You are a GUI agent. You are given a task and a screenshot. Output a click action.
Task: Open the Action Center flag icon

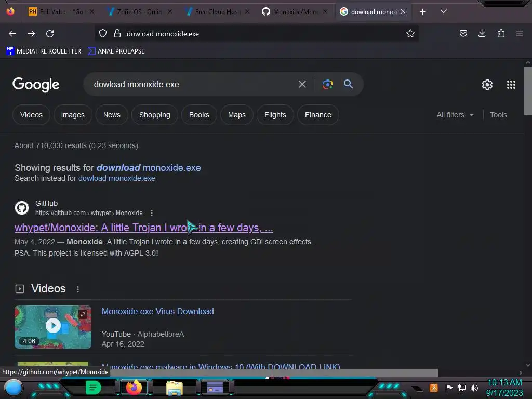[x=449, y=388]
